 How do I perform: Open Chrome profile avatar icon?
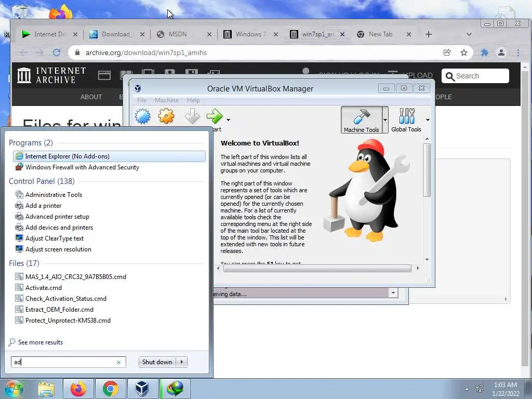pyautogui.click(x=501, y=52)
